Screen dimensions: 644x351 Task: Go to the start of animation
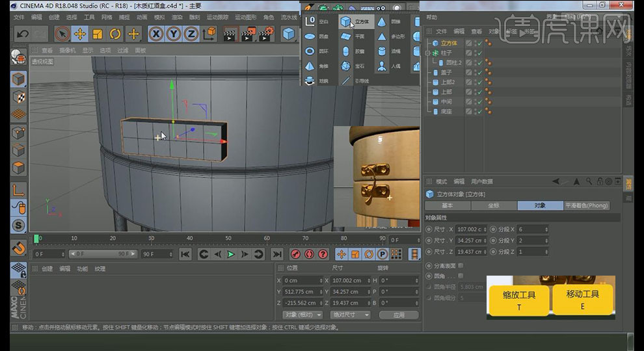pos(185,255)
